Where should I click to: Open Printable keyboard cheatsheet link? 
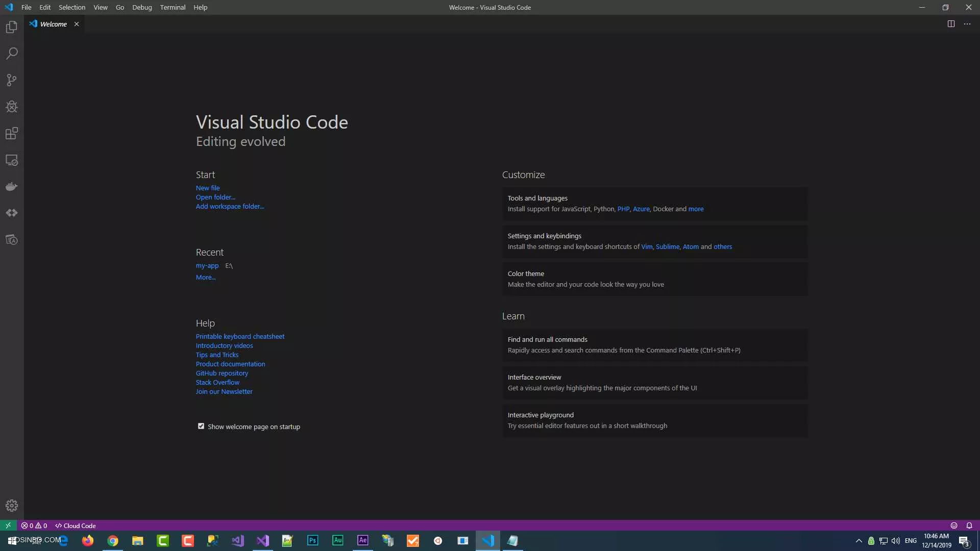[240, 337]
